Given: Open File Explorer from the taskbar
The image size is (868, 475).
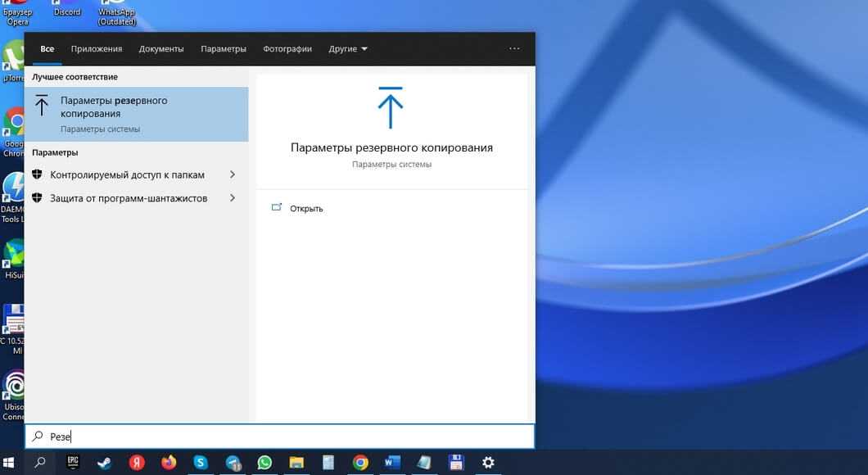Looking at the screenshot, I should point(296,463).
